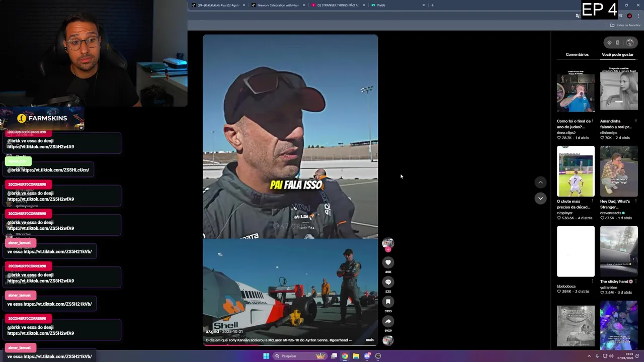Open Task View on the taskbar

334,356
